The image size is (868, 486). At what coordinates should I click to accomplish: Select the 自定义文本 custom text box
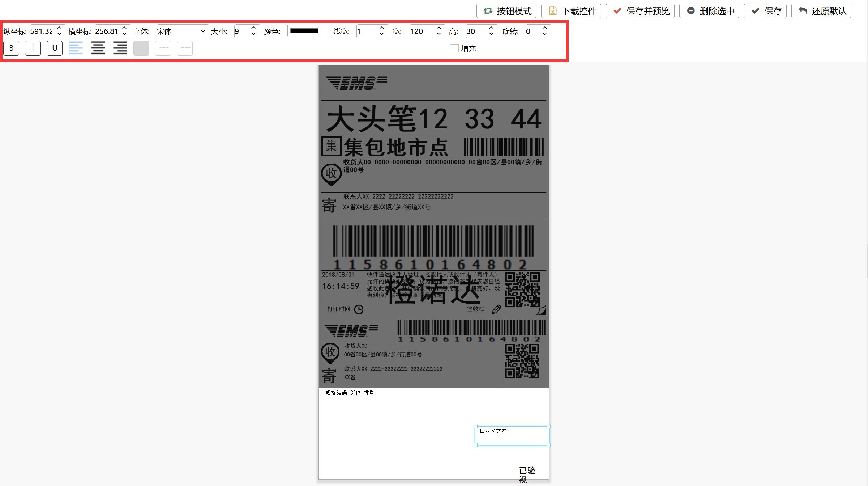point(512,436)
